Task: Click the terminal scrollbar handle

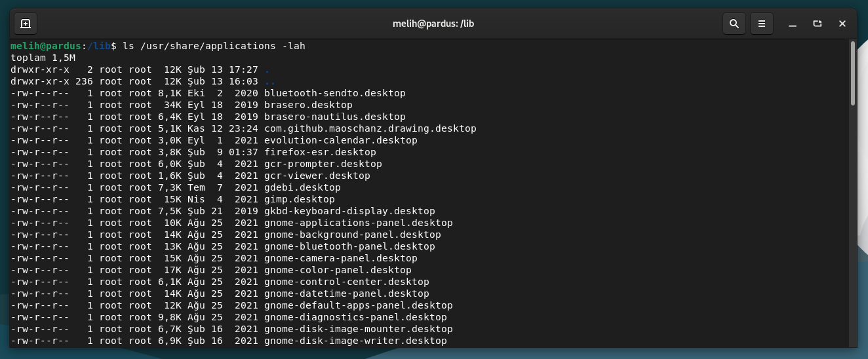Action: 853,73
